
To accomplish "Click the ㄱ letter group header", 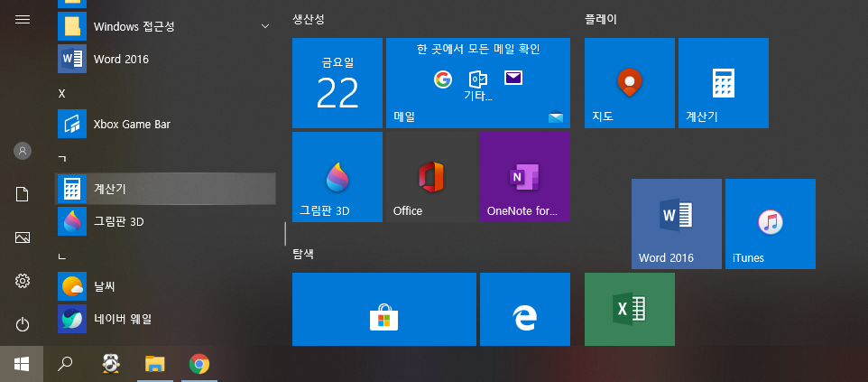I will point(62,159).
